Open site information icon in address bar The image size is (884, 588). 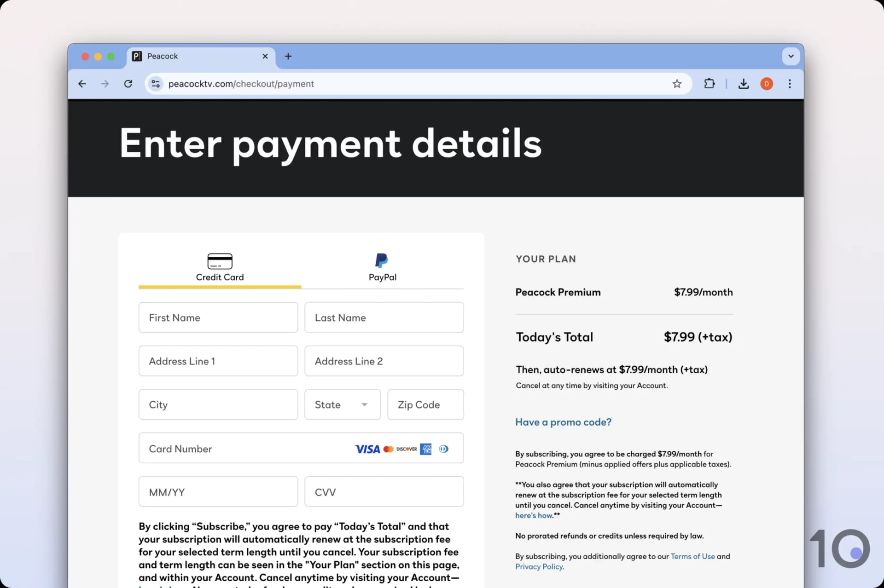click(x=156, y=84)
